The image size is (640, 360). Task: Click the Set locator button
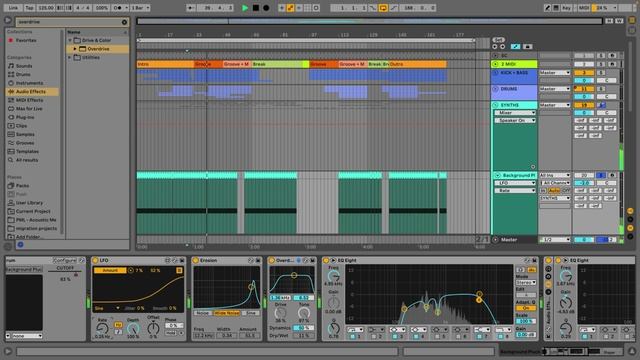[x=498, y=40]
